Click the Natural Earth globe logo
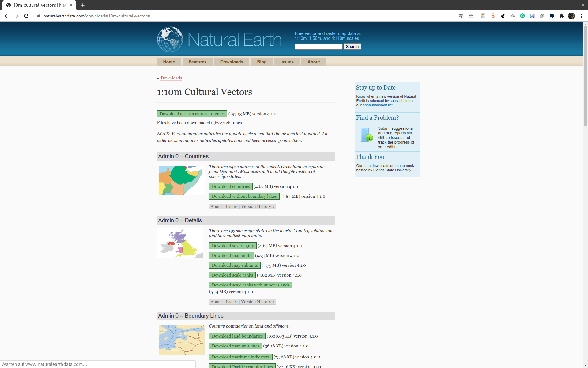The height and width of the screenshot is (368, 588). pos(170,39)
